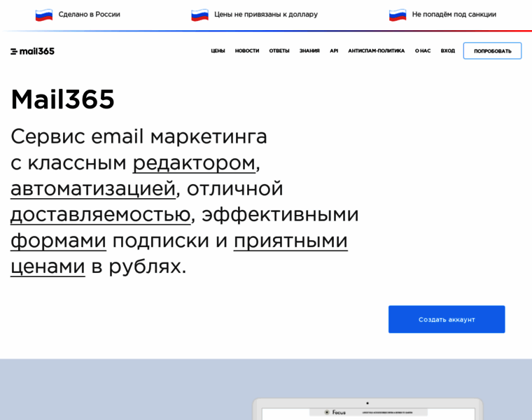Click flag beside 'Цены не привязаны к доллару'

tap(199, 15)
